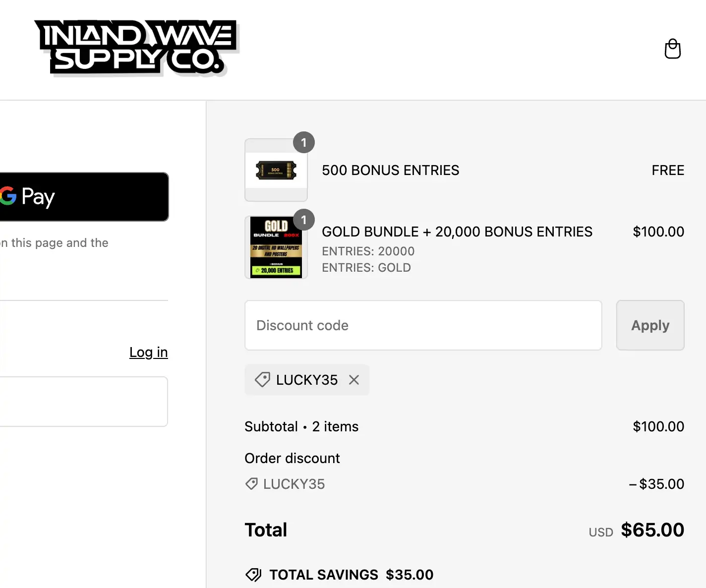Remove the LUCKY35 discount code
This screenshot has width=706, height=588.
(x=354, y=380)
